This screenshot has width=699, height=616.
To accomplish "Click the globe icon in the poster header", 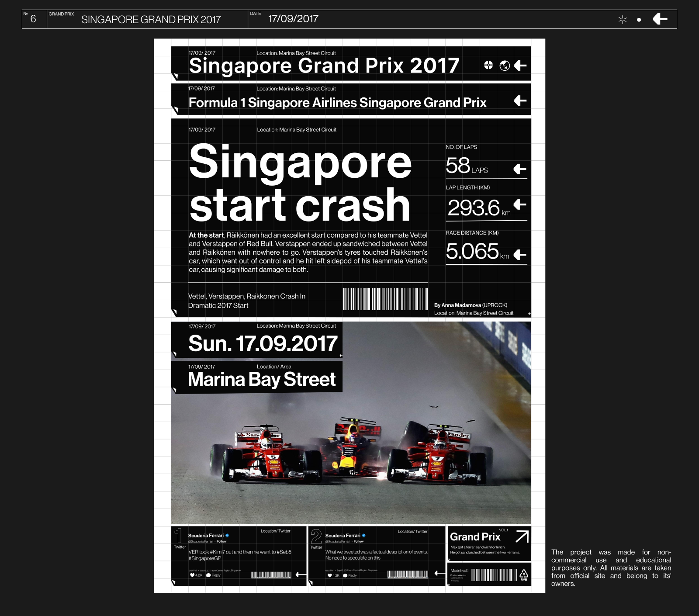I will click(505, 66).
